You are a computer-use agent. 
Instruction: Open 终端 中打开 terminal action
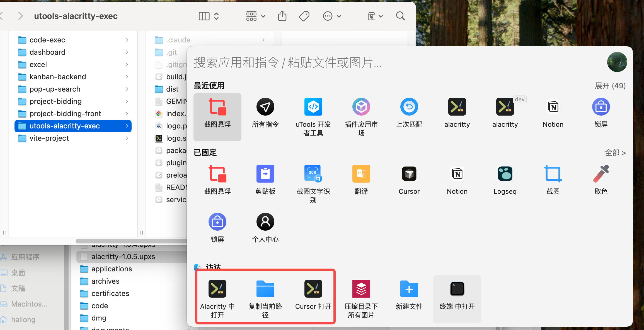457,289
